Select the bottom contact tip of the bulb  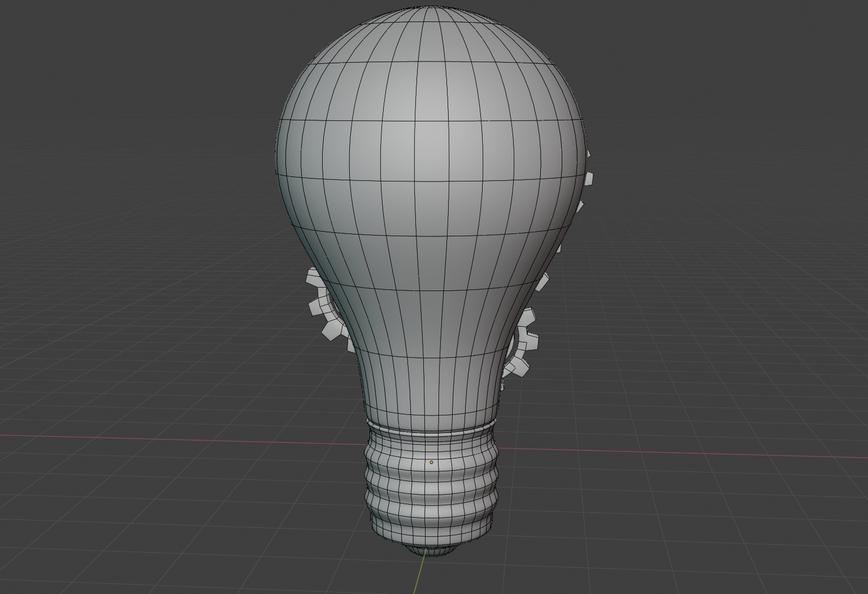pos(429,552)
